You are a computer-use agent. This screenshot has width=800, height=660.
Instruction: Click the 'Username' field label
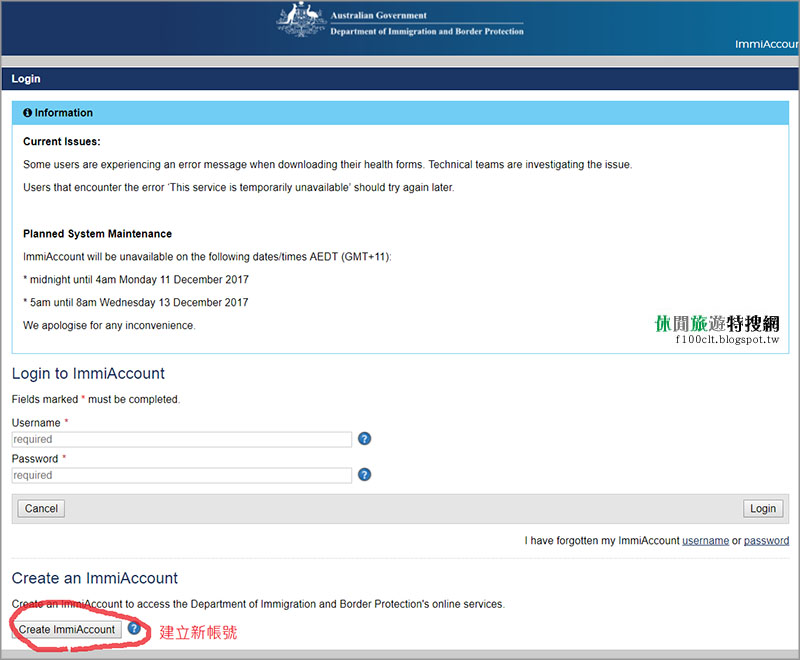tap(36, 423)
